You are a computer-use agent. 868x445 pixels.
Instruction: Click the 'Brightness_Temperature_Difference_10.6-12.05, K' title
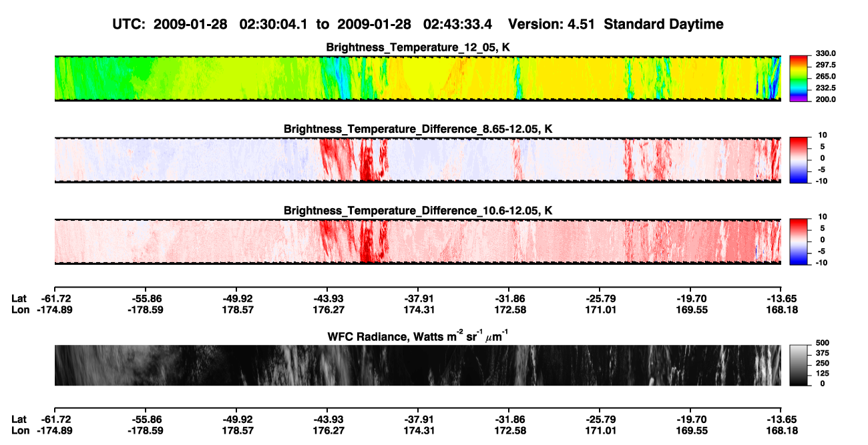coord(418,211)
